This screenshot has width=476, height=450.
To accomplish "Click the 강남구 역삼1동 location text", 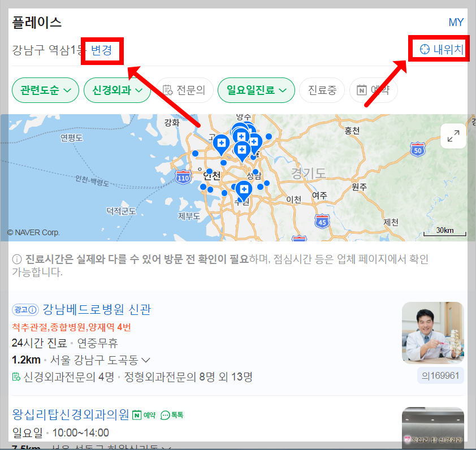I will (x=49, y=50).
